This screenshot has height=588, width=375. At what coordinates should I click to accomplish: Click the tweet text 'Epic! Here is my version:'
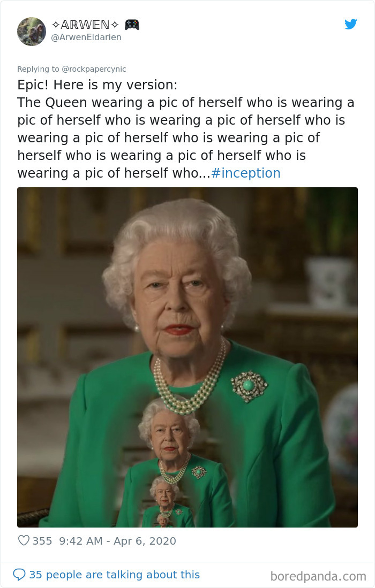[97, 85]
